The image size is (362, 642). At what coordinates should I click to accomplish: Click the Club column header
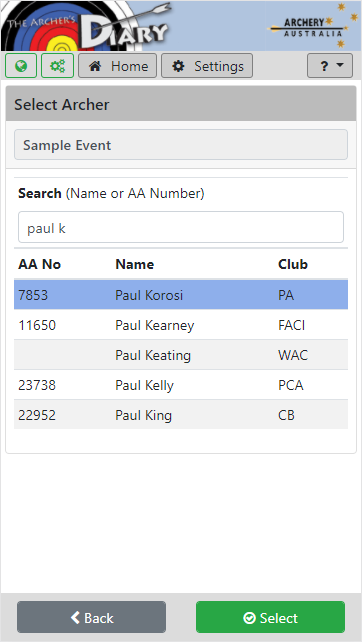293,264
